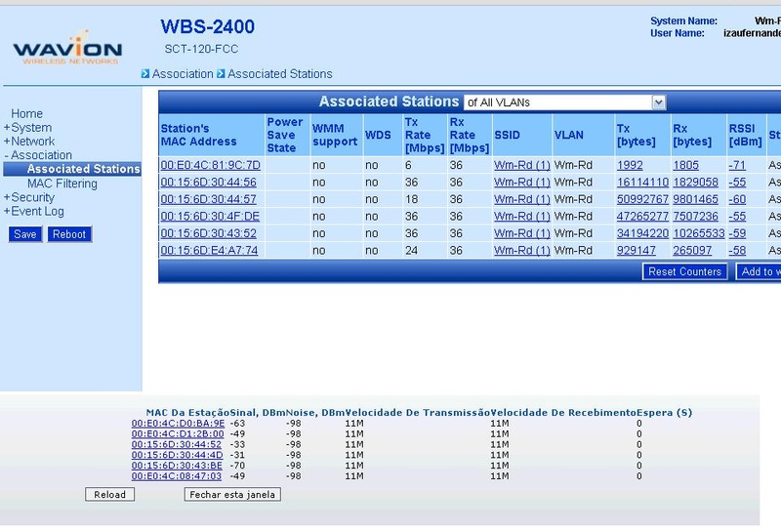The width and height of the screenshot is (781, 532).
Task: Click the WBS-2400 title text
Action: 207,26
